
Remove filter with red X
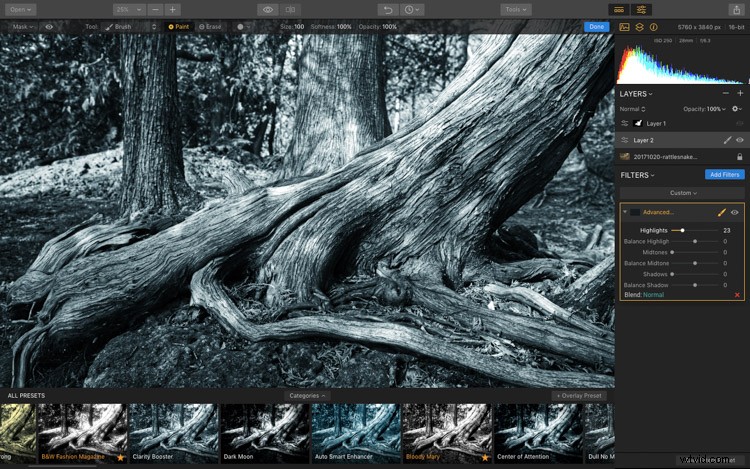pyautogui.click(x=737, y=295)
